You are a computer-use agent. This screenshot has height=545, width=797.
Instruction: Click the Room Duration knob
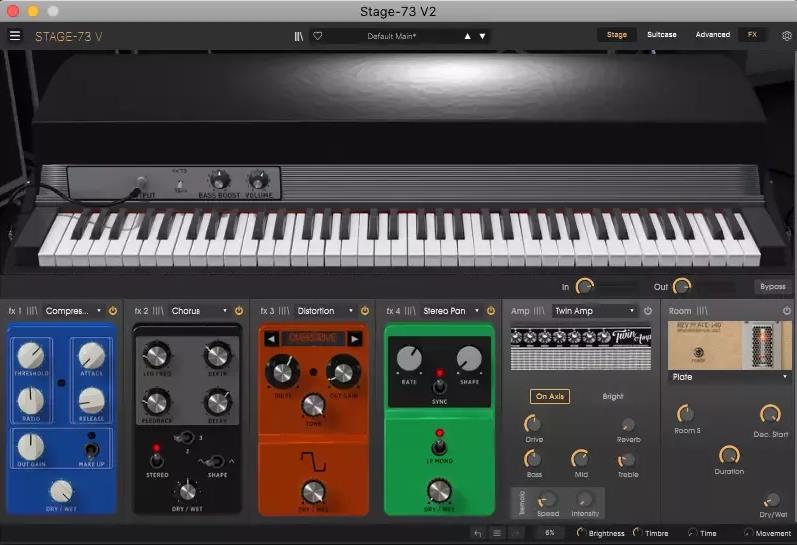coord(729,455)
